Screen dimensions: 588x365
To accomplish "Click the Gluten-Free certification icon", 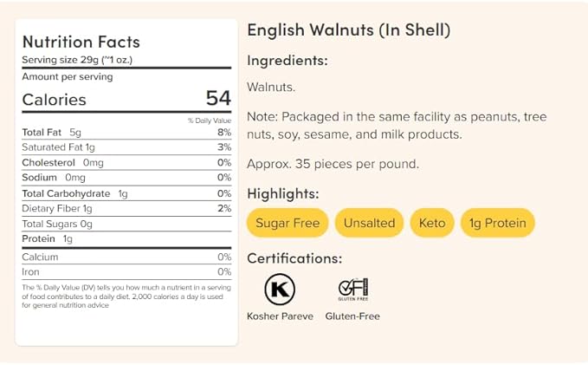I will [352, 290].
